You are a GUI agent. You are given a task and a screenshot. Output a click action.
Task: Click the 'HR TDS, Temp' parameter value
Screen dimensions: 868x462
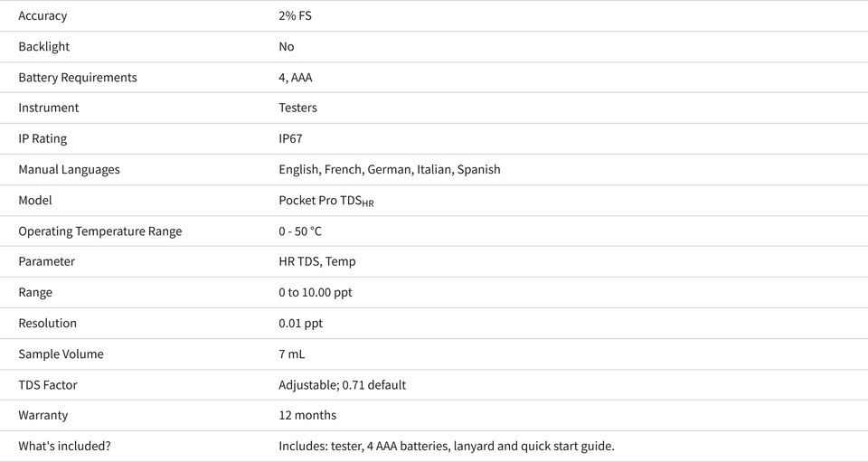click(x=317, y=261)
